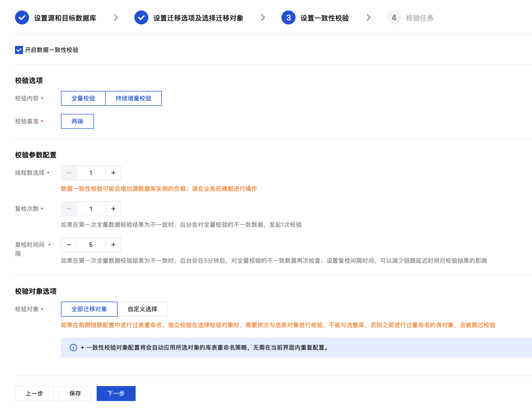Switch to 自定义选择 verification target
532x411 pixels.
point(142,309)
